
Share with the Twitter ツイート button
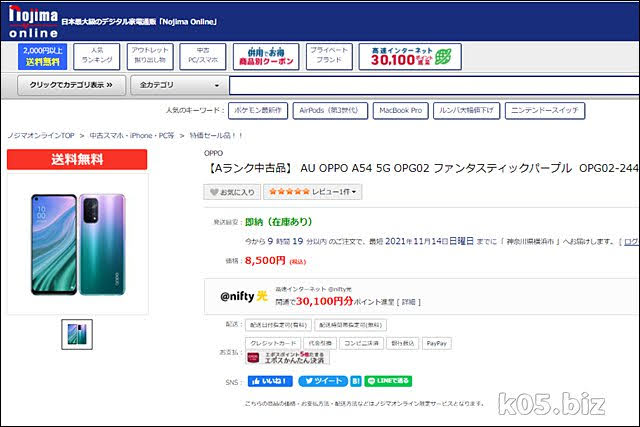323,381
